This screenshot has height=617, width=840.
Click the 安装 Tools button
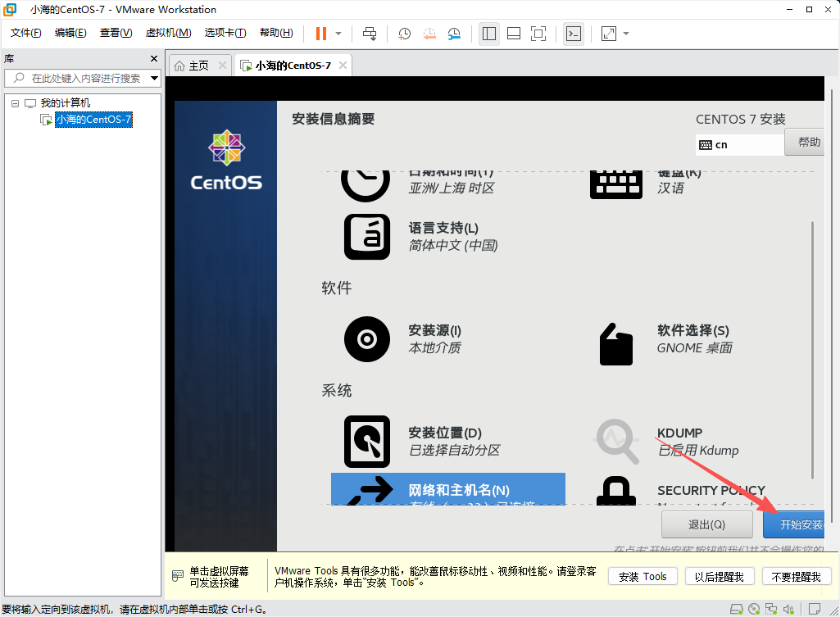coord(642,577)
